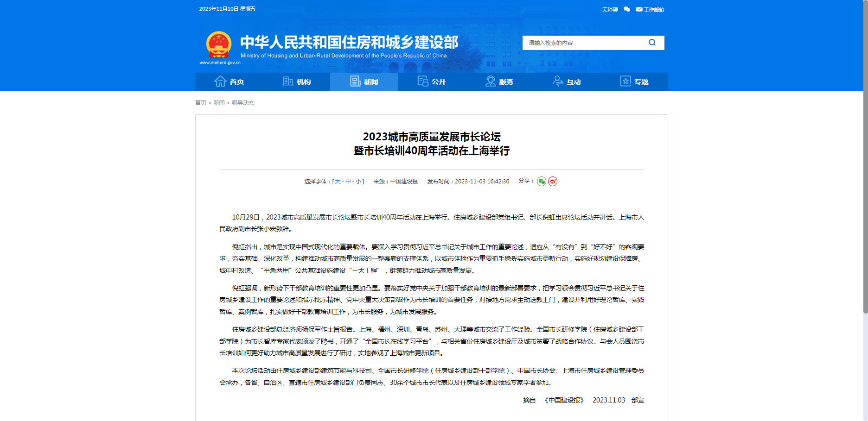
Task: Open the 机构 navigation tab
Action: [297, 82]
